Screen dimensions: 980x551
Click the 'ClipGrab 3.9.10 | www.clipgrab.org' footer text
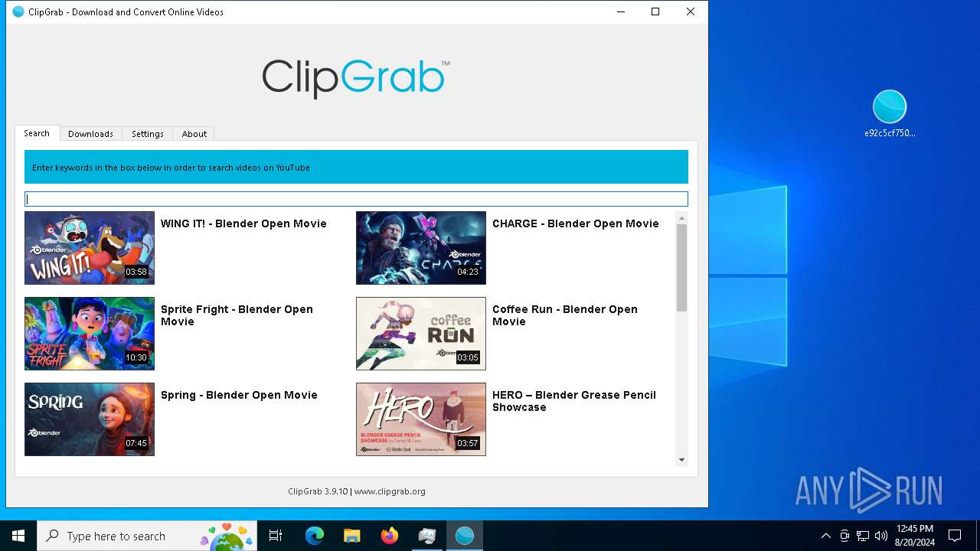(x=357, y=491)
